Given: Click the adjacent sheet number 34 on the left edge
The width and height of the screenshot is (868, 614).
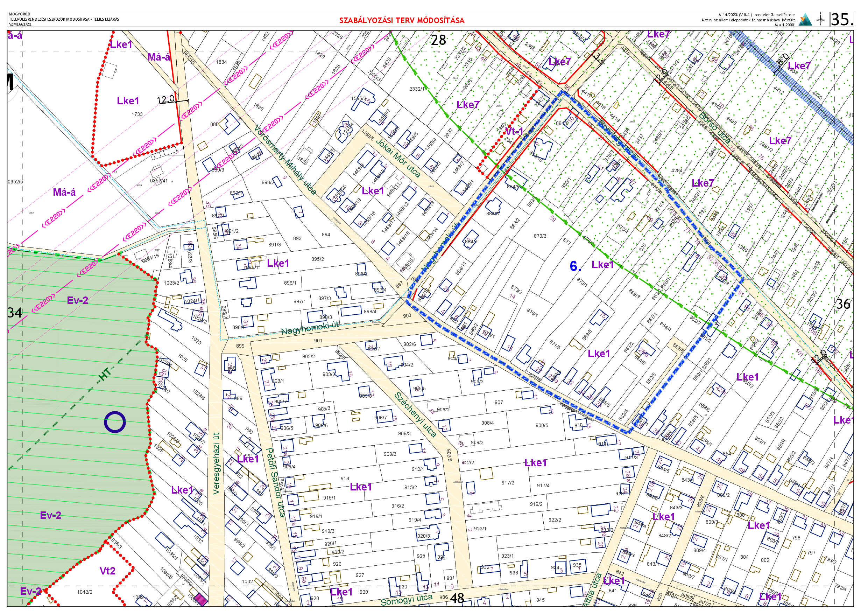Looking at the screenshot, I should (x=15, y=313).
